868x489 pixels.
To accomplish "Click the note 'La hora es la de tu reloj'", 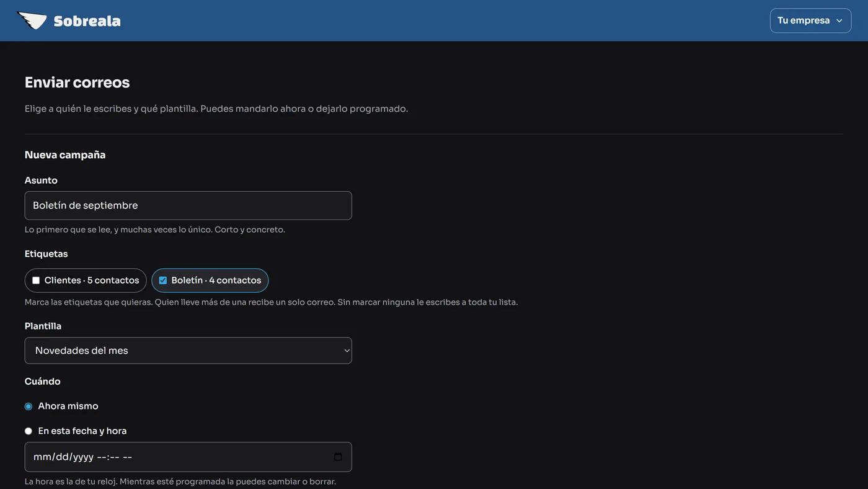I will click(180, 482).
